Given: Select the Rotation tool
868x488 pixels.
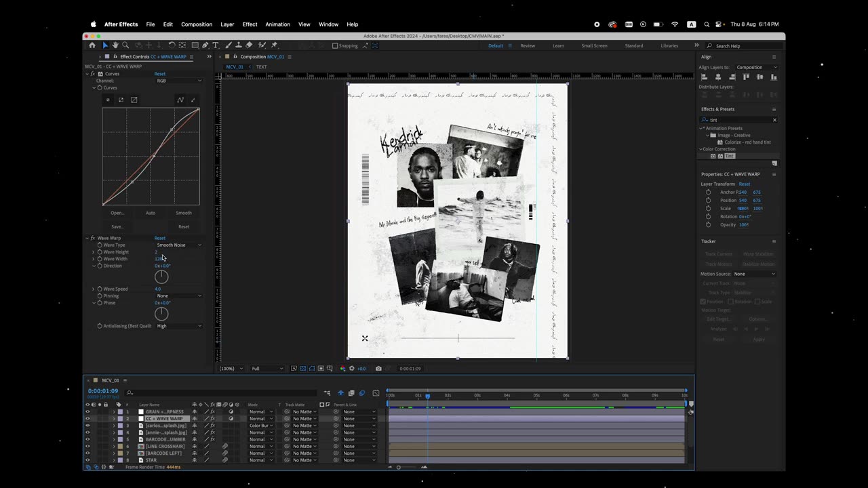Looking at the screenshot, I should point(172,45).
